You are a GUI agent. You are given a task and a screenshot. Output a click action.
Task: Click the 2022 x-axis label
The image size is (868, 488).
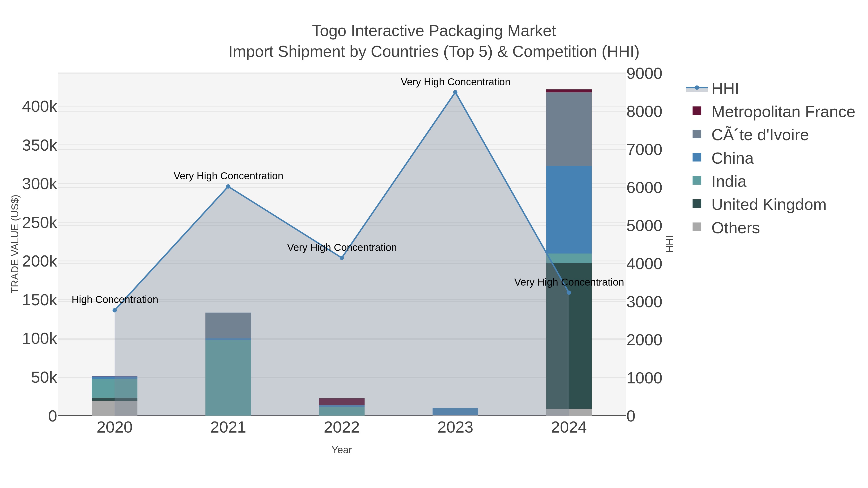pyautogui.click(x=342, y=428)
